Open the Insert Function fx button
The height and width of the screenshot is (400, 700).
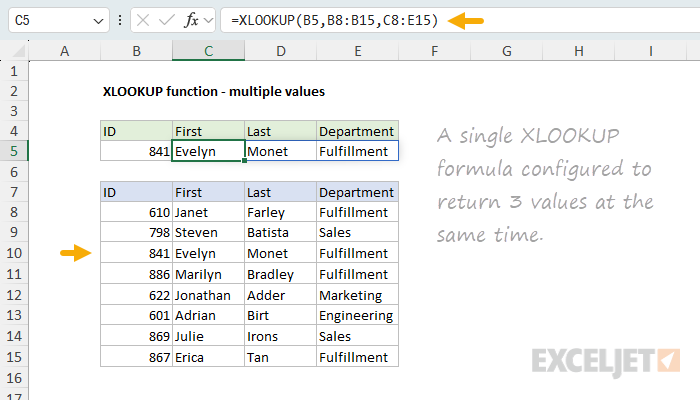(191, 20)
